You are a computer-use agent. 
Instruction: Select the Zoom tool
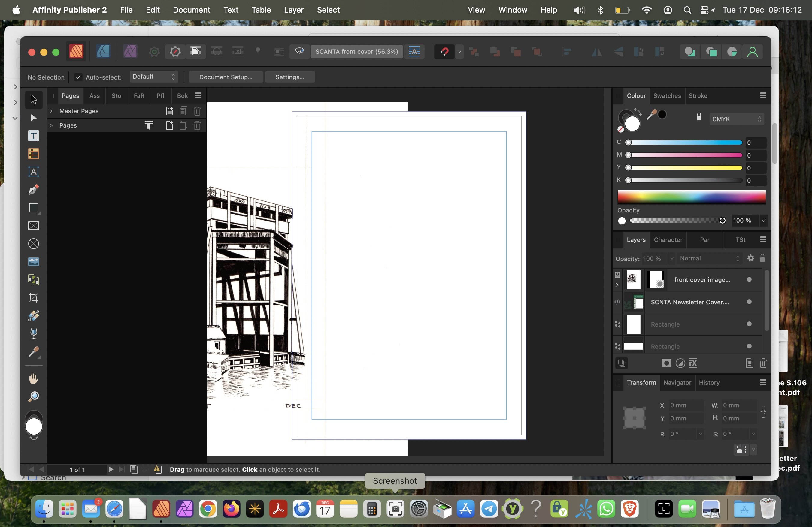coord(33,396)
